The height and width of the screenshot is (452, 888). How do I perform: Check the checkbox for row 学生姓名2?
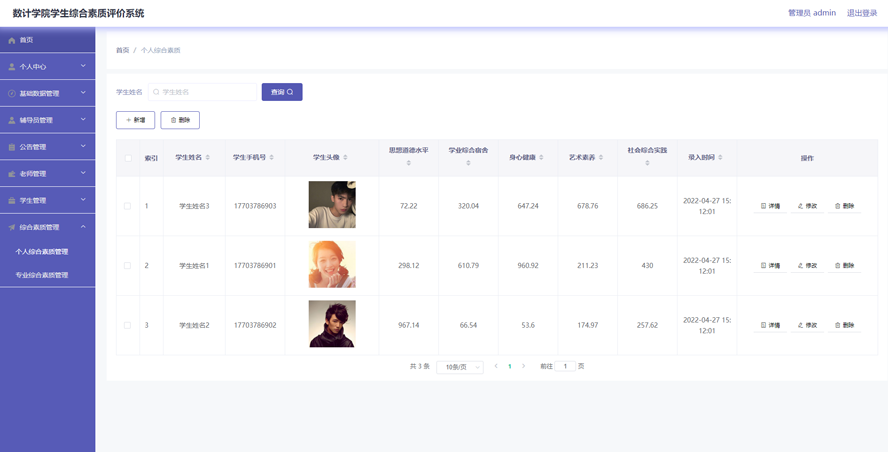pyautogui.click(x=127, y=325)
